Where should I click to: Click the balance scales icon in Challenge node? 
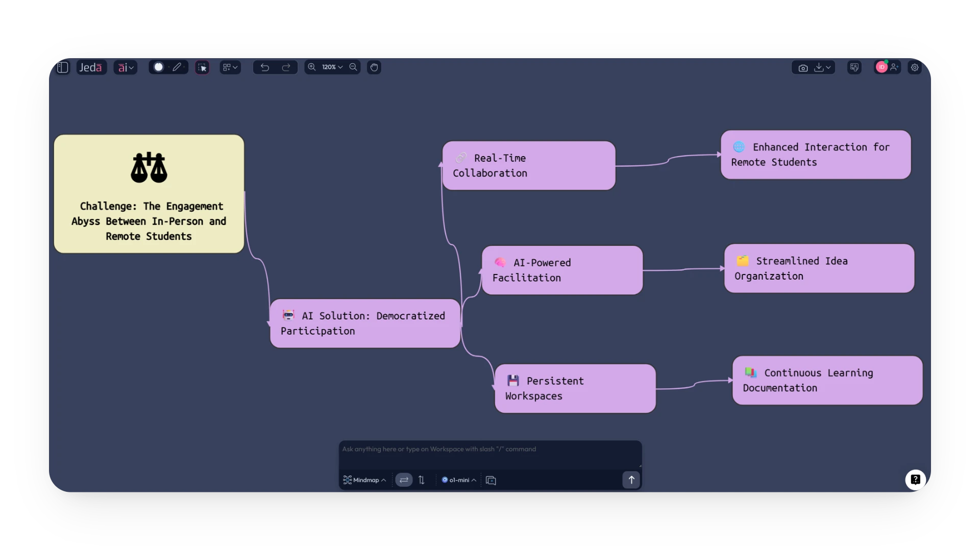[149, 167]
